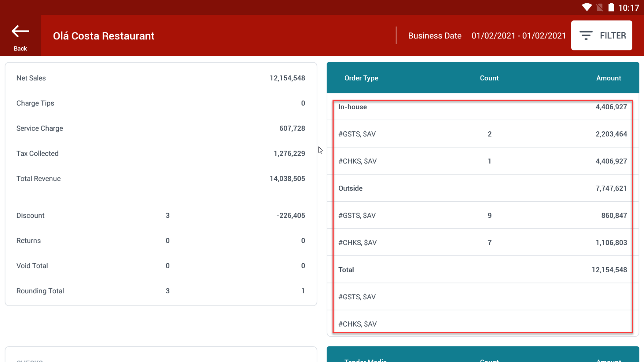
Task: Select the business date range value
Action: (x=518, y=36)
